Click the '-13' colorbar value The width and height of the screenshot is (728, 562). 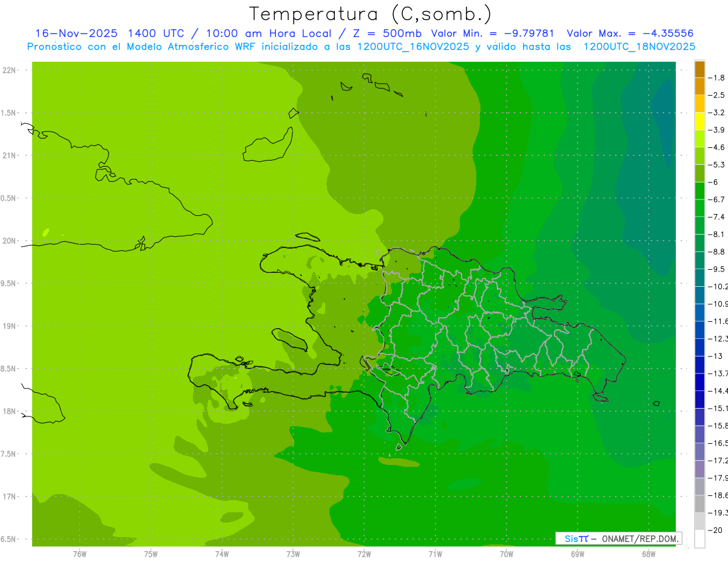pyautogui.click(x=715, y=356)
